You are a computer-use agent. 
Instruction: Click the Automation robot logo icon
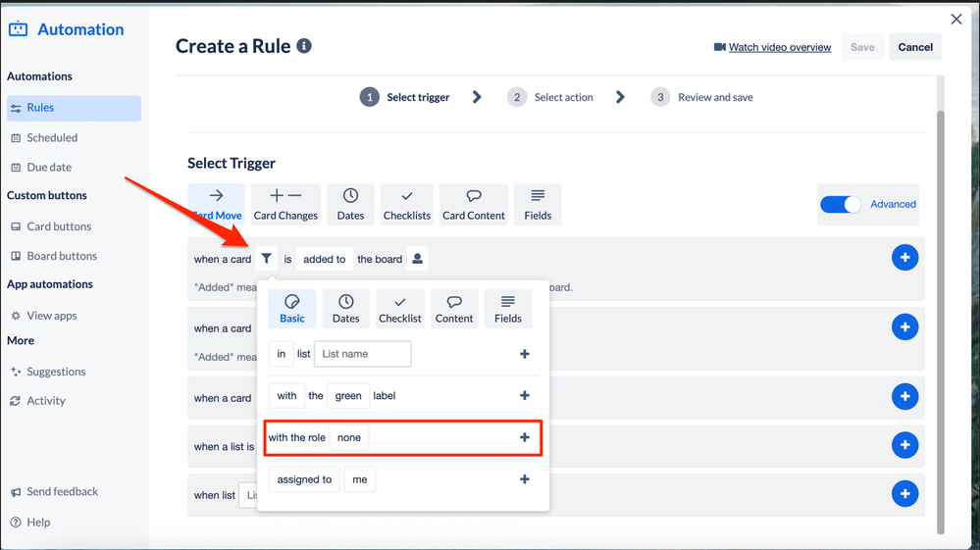coord(18,28)
